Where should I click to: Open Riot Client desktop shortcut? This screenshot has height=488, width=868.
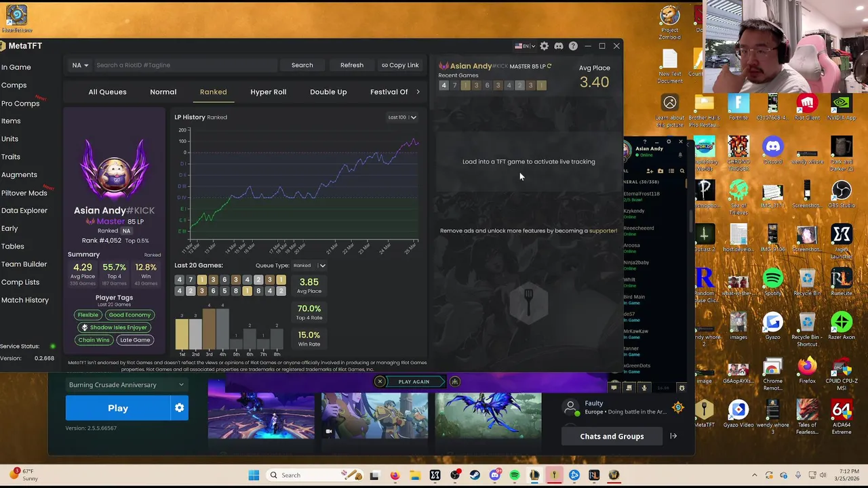[x=807, y=106]
